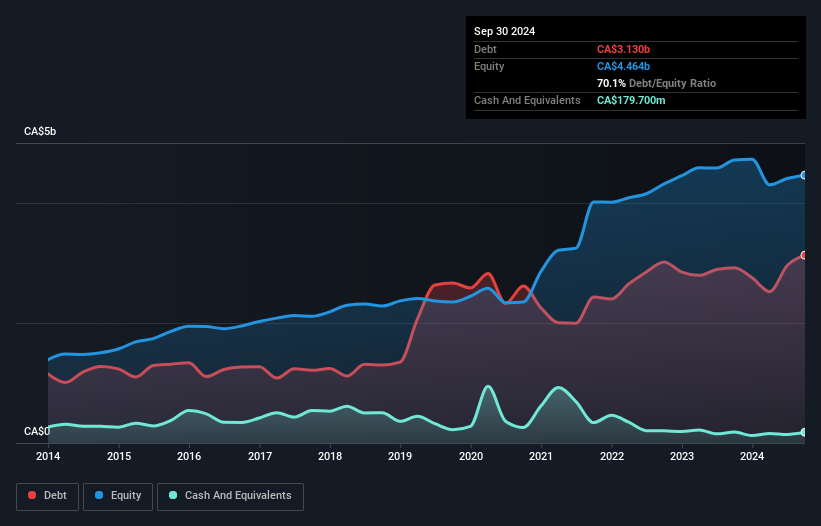Click the 2021 x-axis label
This screenshot has height=526, width=821.
click(x=541, y=456)
